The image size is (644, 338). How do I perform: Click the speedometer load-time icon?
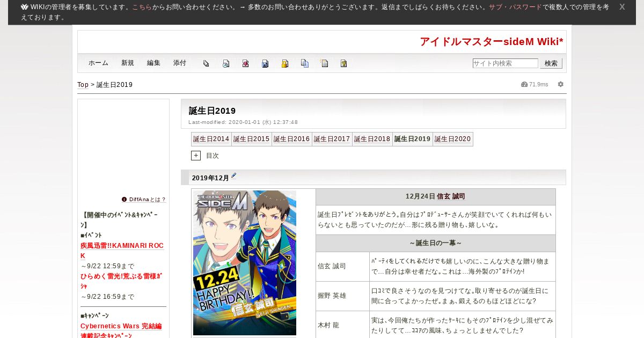click(524, 84)
